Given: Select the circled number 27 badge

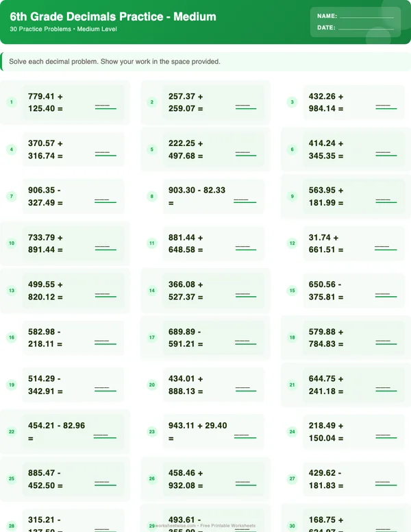Looking at the screenshot, I should [292, 479].
